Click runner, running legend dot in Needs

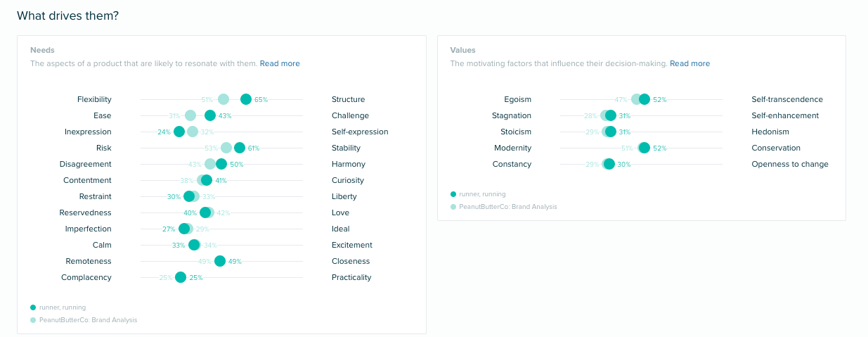tap(33, 307)
